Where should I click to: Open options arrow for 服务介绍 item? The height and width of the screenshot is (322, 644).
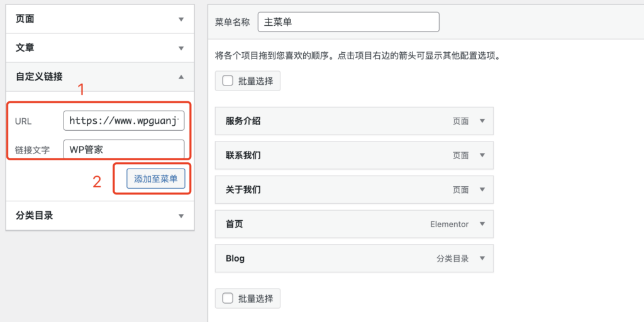coord(482,121)
